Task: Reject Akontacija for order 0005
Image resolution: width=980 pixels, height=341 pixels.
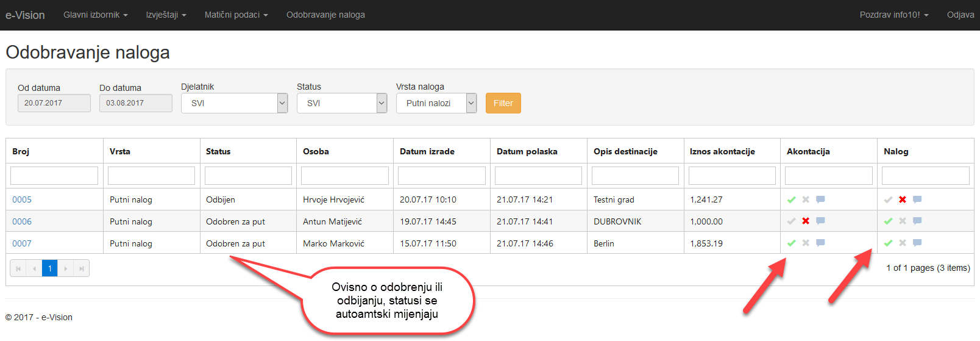Action: (806, 199)
